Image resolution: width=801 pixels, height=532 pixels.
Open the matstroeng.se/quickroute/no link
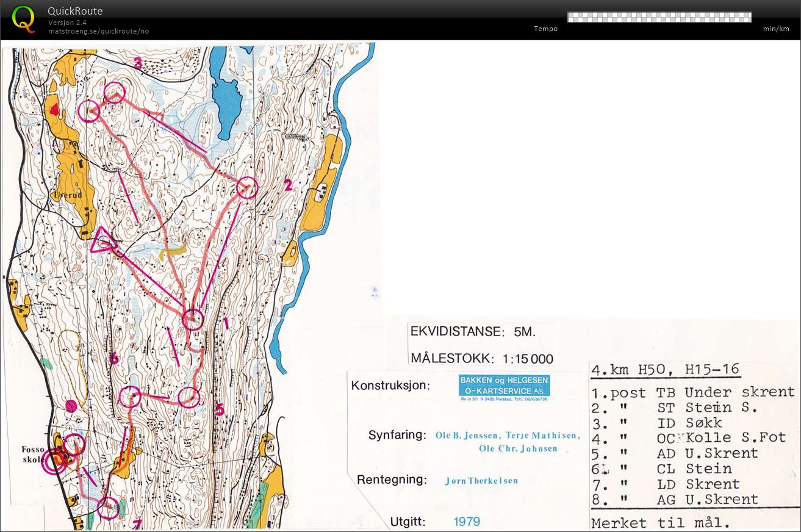tap(99, 31)
